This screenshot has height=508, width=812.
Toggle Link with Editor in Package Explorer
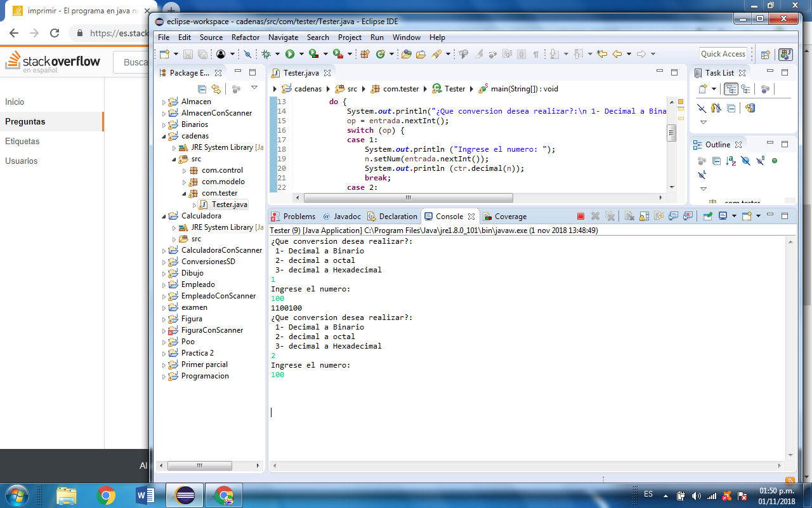pos(216,89)
